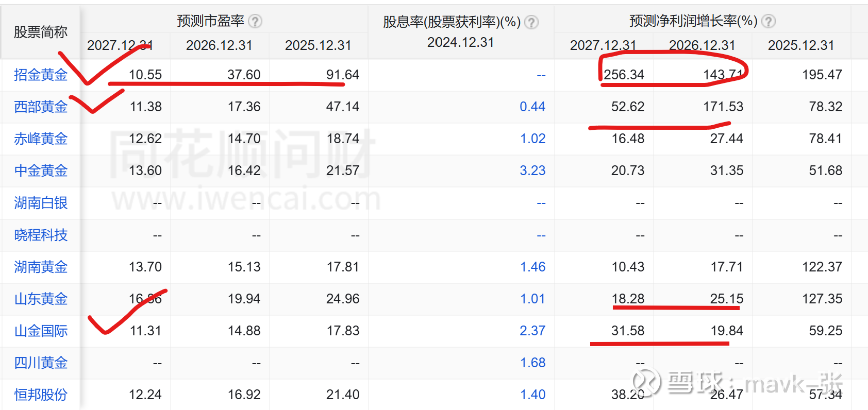Select the 31.58 growth cell for 山金国际
Image resolution: width=868 pixels, height=410 pixels.
(628, 331)
